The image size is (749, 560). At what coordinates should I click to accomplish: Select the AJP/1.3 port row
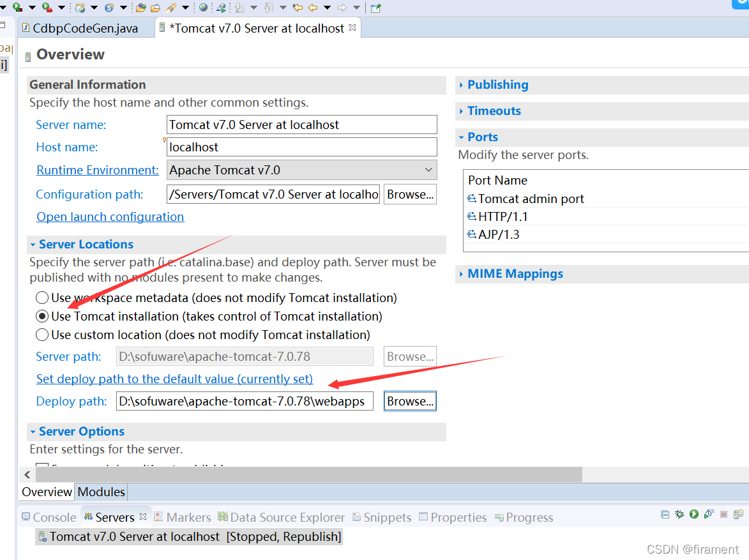coord(606,234)
